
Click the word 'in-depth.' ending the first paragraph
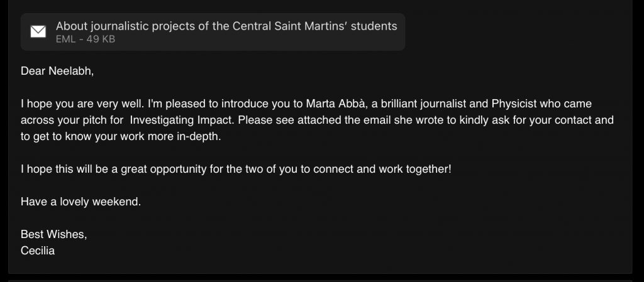click(x=199, y=136)
